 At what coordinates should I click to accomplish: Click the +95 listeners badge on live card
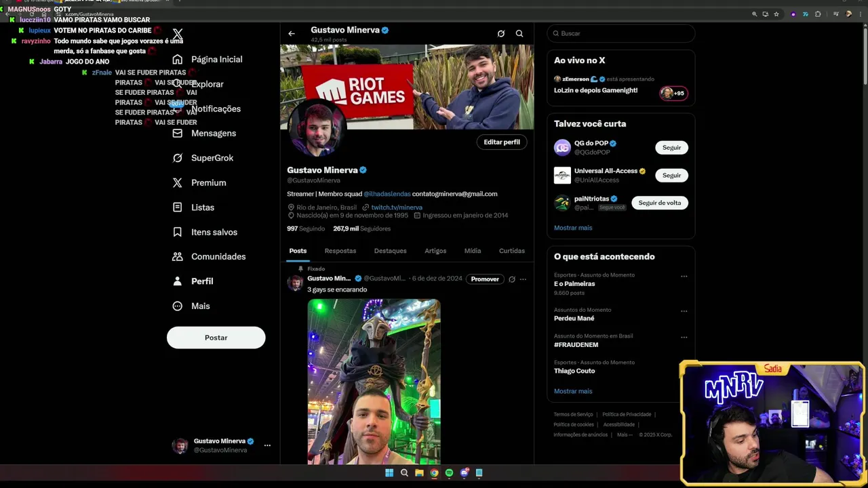click(x=673, y=93)
